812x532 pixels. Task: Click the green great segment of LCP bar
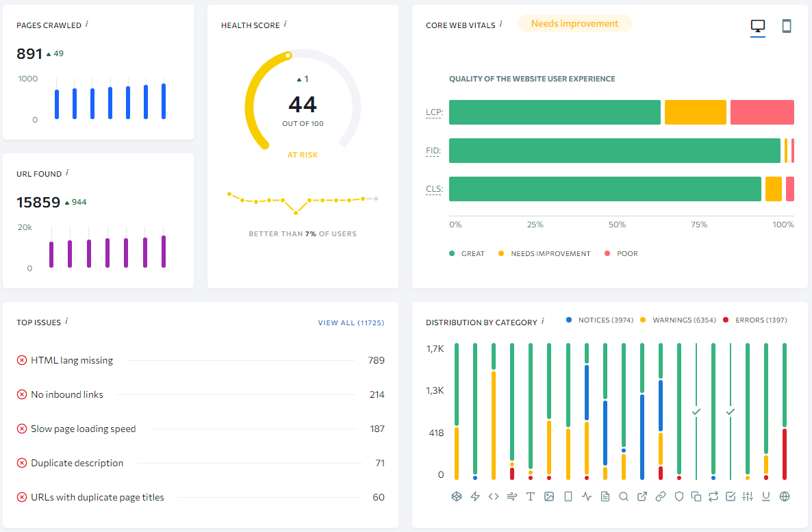(555, 112)
